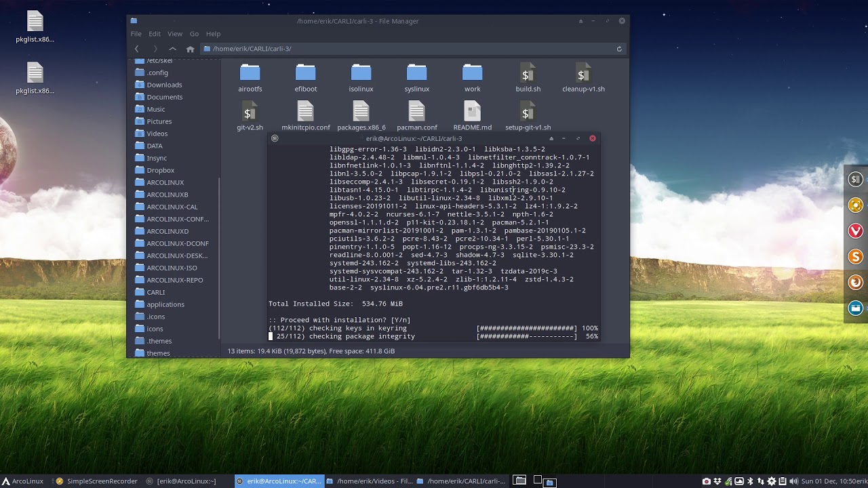The image size is (868, 488).
Task: Launch Sublime Text from the right dock
Action: pos(856,257)
